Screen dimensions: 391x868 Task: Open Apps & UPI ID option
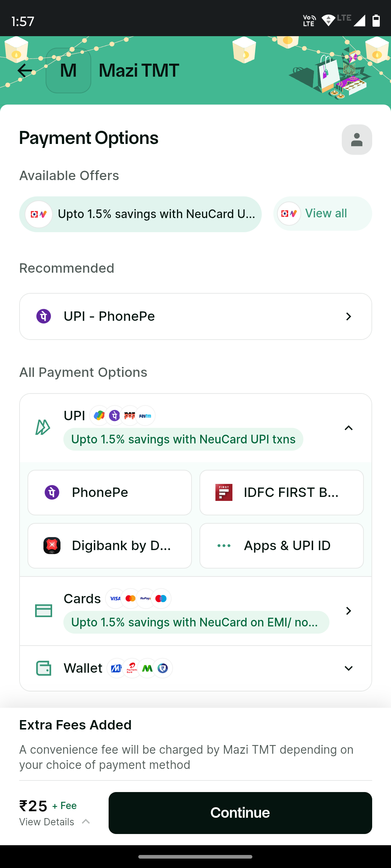point(282,546)
